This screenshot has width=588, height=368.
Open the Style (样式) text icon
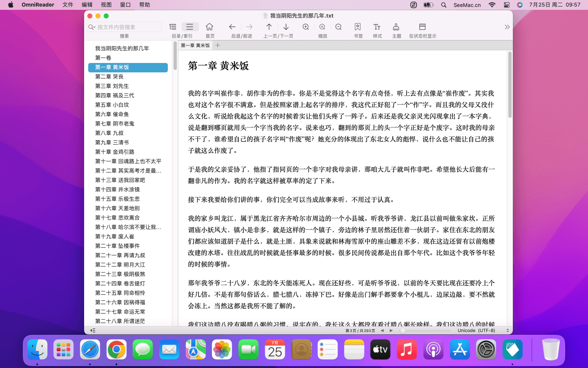tap(377, 27)
